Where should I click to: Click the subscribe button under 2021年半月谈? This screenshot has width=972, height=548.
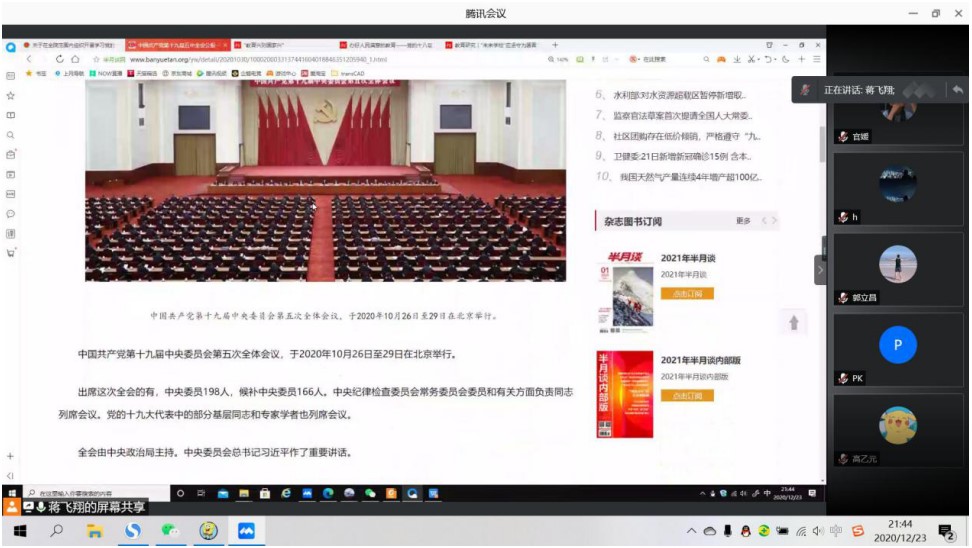[687, 294]
